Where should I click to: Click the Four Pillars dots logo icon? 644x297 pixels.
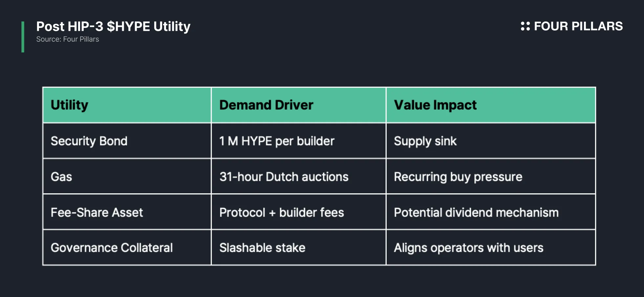pyautogui.click(x=525, y=26)
